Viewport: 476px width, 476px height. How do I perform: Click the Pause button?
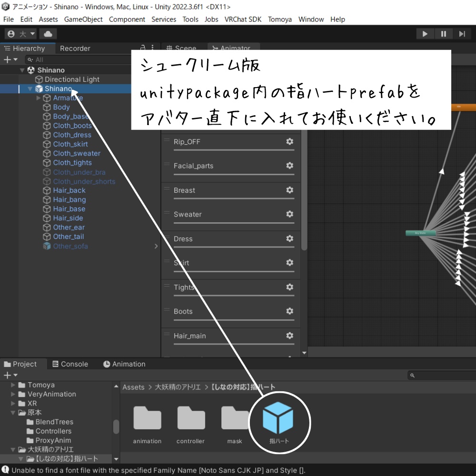[x=444, y=34]
